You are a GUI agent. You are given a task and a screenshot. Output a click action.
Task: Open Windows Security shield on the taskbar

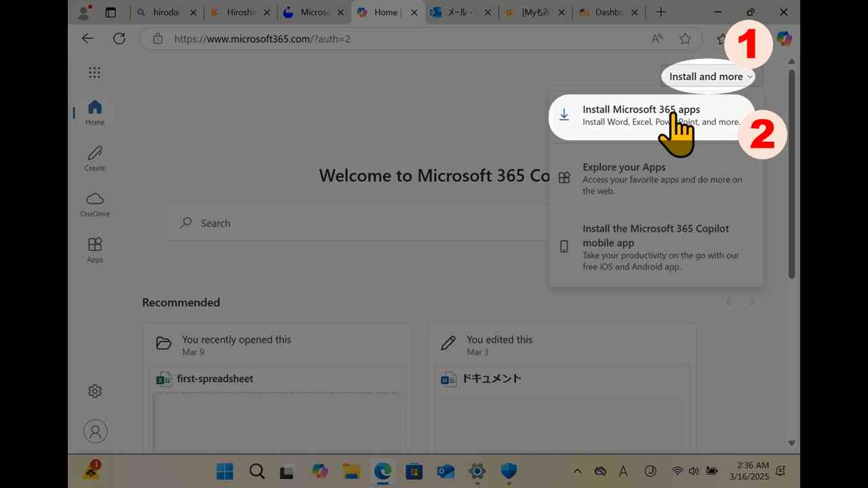(509, 471)
